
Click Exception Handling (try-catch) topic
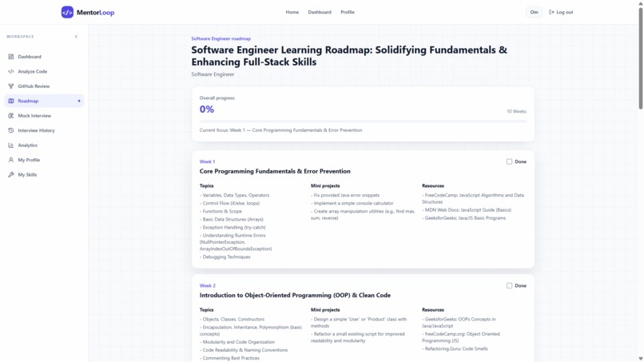(x=233, y=228)
